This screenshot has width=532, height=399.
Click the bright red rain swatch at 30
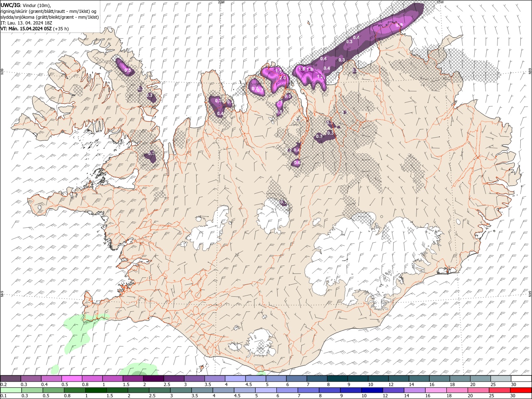(x=521, y=390)
